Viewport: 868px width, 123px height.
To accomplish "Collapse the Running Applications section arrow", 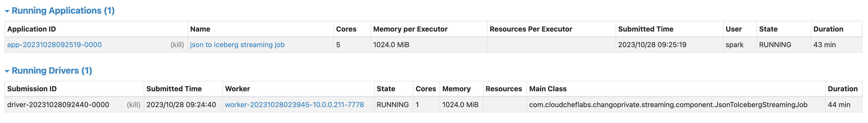I will pos(7,11).
